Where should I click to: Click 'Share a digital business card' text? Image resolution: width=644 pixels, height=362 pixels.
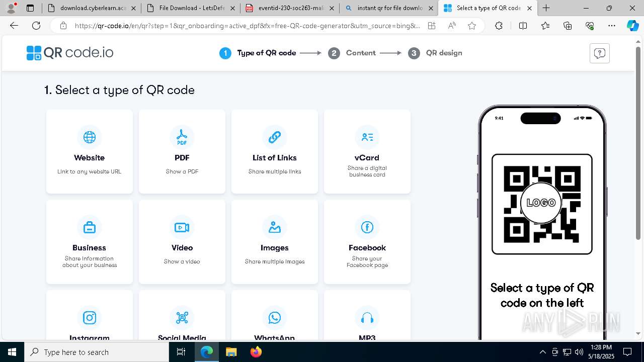[x=367, y=171]
